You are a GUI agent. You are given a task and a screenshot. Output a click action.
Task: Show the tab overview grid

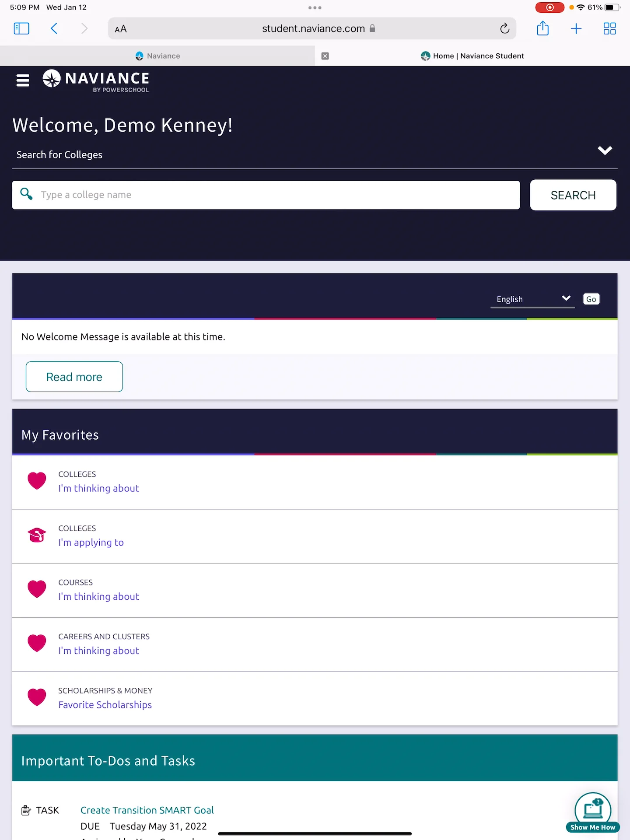(x=609, y=28)
